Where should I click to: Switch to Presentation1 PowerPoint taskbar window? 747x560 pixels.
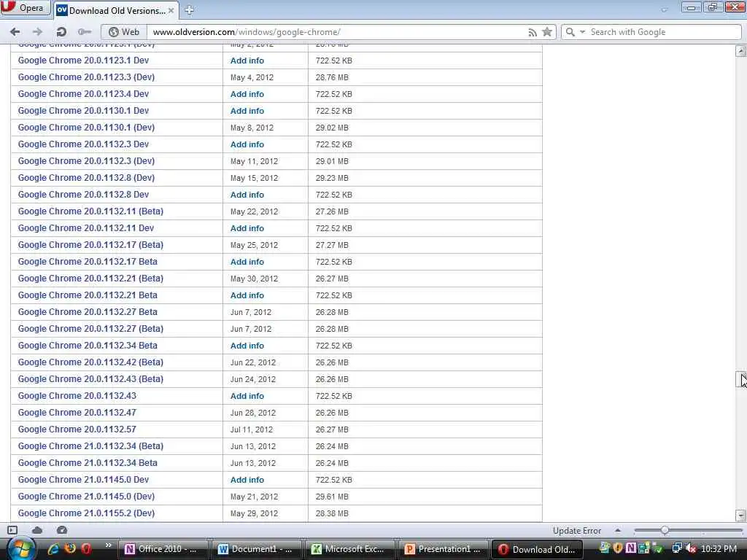443,549
